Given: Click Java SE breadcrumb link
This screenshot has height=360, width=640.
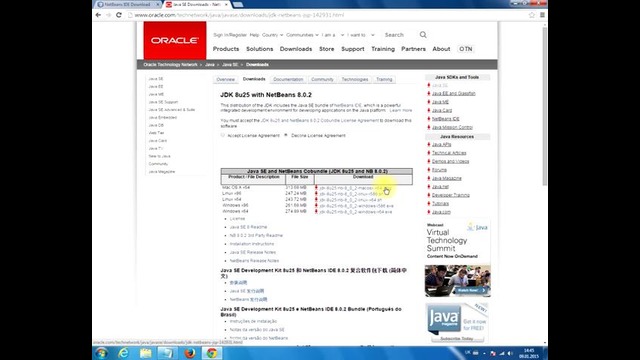Looking at the screenshot, I should click(230, 64).
